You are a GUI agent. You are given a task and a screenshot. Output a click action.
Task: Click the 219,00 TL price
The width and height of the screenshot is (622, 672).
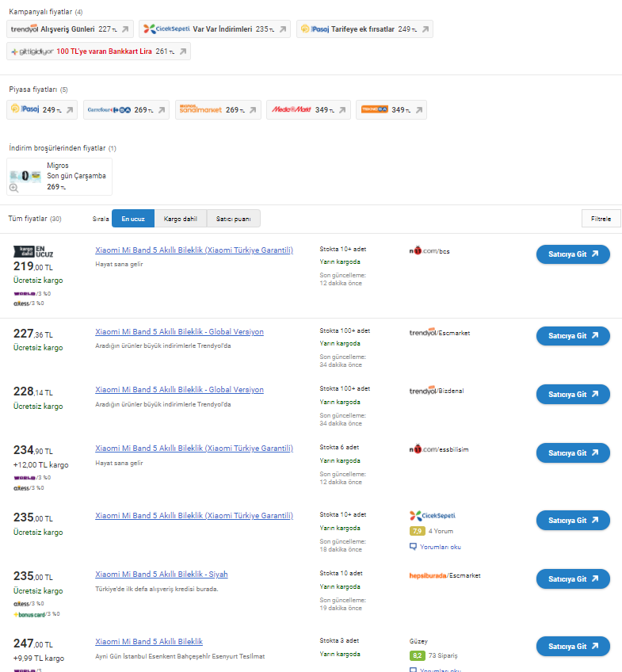coord(33,266)
